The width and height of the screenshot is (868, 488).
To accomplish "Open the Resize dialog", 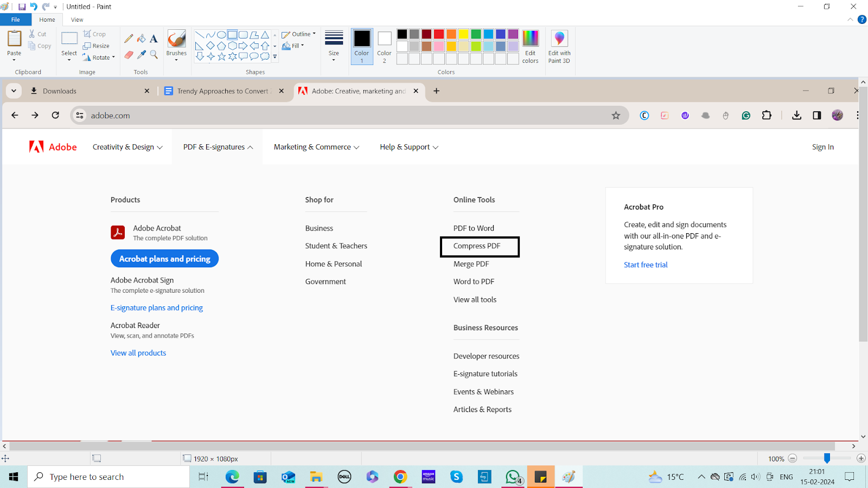I will coord(97,46).
